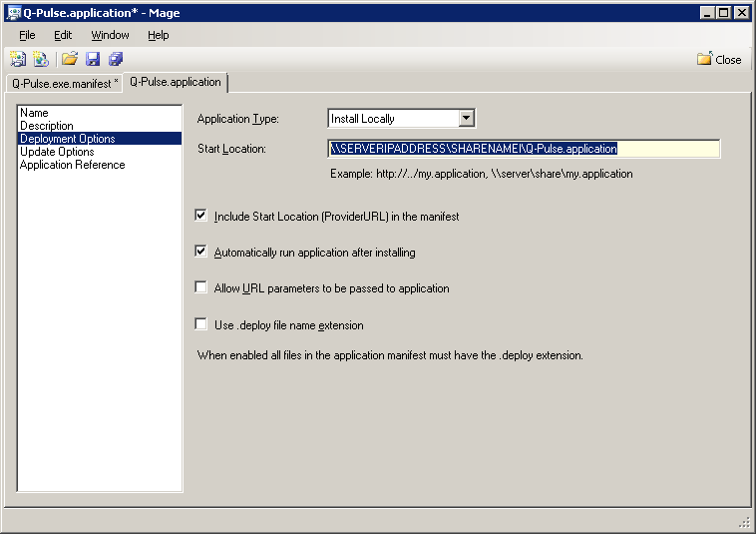Click inside the Start Location text field
756x534 pixels.
click(524, 149)
